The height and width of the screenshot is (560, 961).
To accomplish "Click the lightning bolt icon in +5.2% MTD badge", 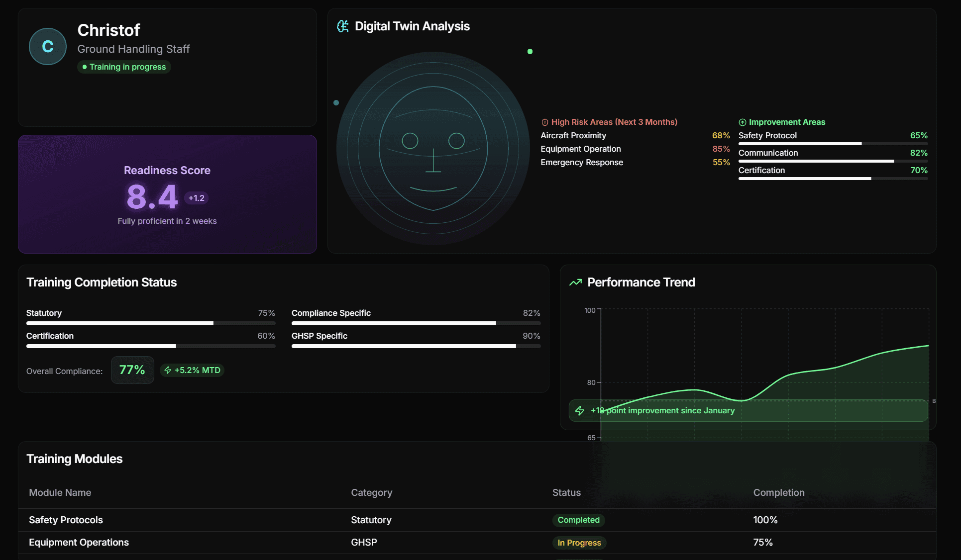I will [x=168, y=370].
